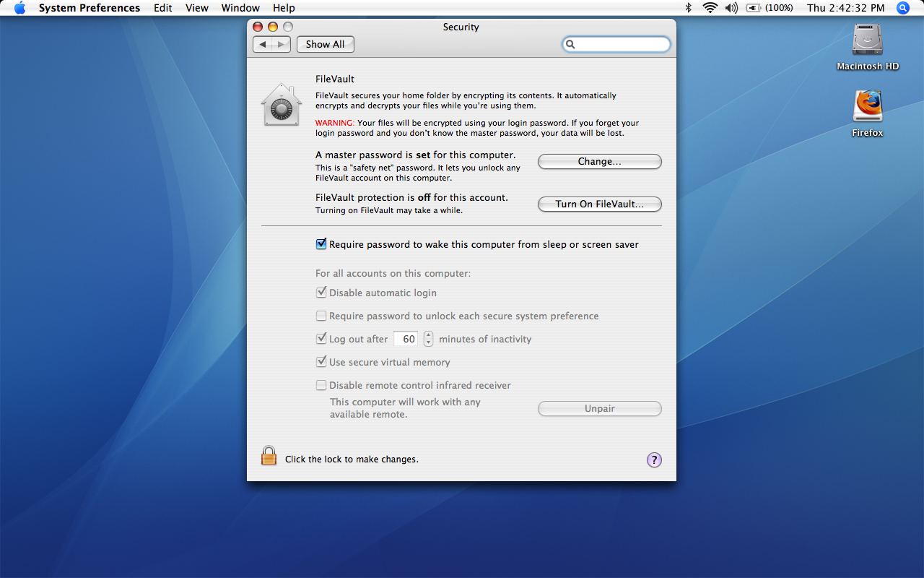
Task: Click the menu bar clock
Action: pos(845,8)
